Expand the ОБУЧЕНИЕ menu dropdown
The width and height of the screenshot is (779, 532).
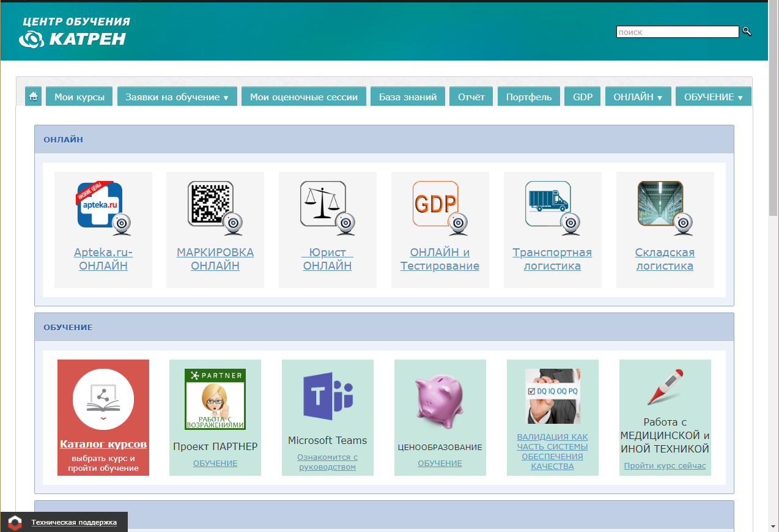(714, 97)
